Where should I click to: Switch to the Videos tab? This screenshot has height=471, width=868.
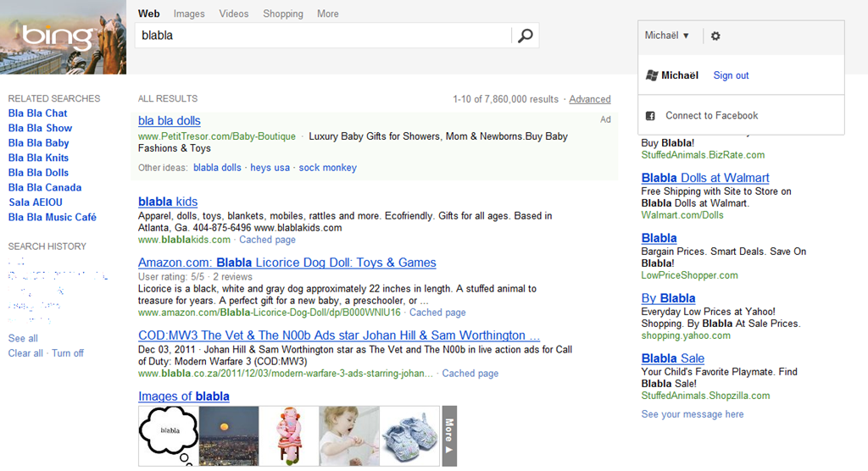pyautogui.click(x=234, y=14)
